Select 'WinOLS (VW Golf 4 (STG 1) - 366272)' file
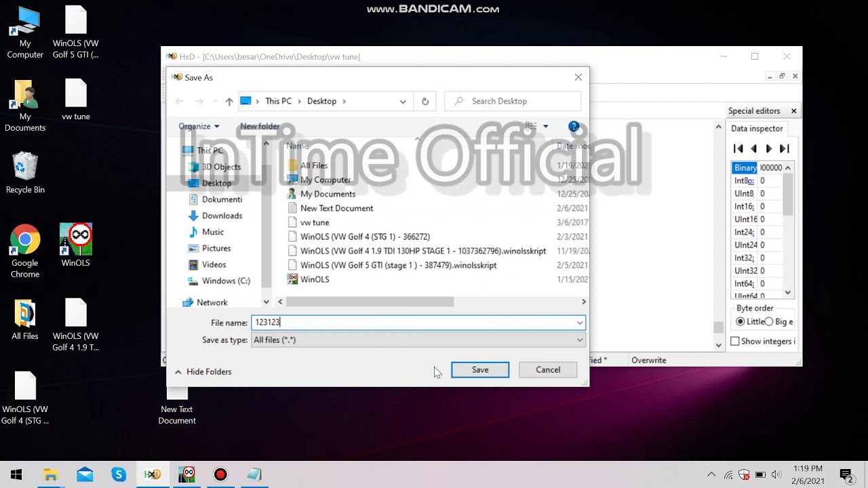Image resolution: width=868 pixels, height=488 pixels. pos(365,237)
